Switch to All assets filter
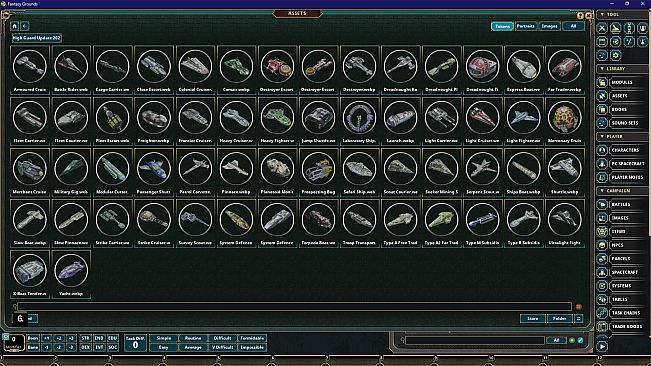The height and width of the screenshot is (366, 651). [573, 26]
